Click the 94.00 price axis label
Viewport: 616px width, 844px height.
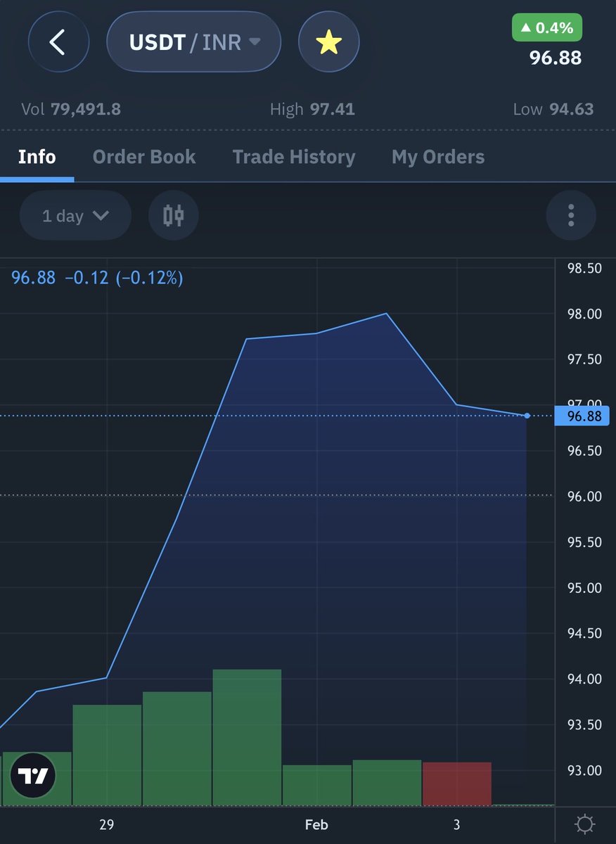pos(584,679)
